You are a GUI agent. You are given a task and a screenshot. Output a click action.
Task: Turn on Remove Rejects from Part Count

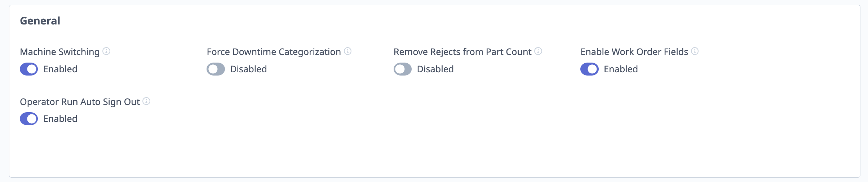point(403,69)
